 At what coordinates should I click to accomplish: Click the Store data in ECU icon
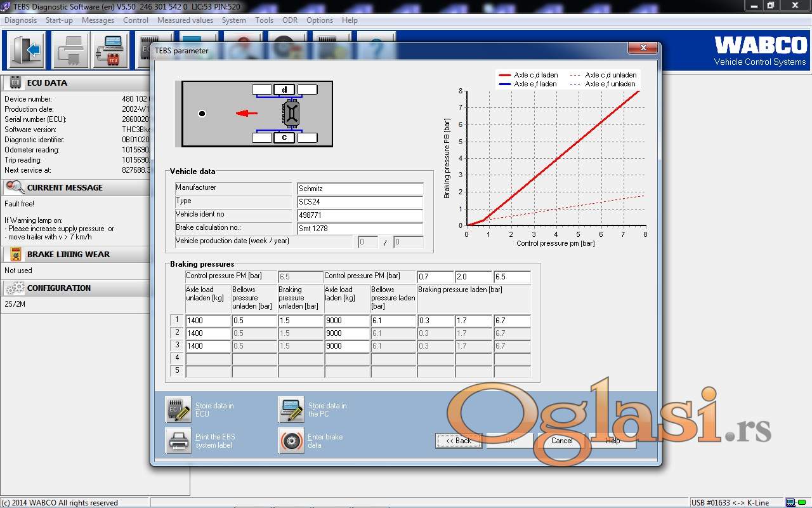[x=178, y=410]
